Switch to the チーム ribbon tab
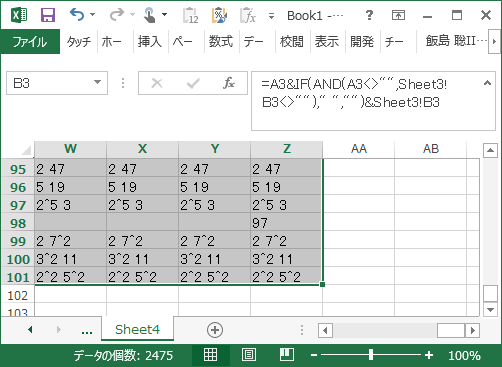This screenshot has height=367, width=502. pyautogui.click(x=394, y=42)
